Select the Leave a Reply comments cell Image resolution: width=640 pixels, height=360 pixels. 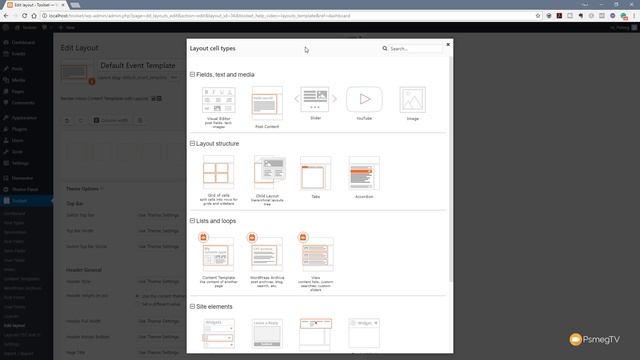(267, 333)
